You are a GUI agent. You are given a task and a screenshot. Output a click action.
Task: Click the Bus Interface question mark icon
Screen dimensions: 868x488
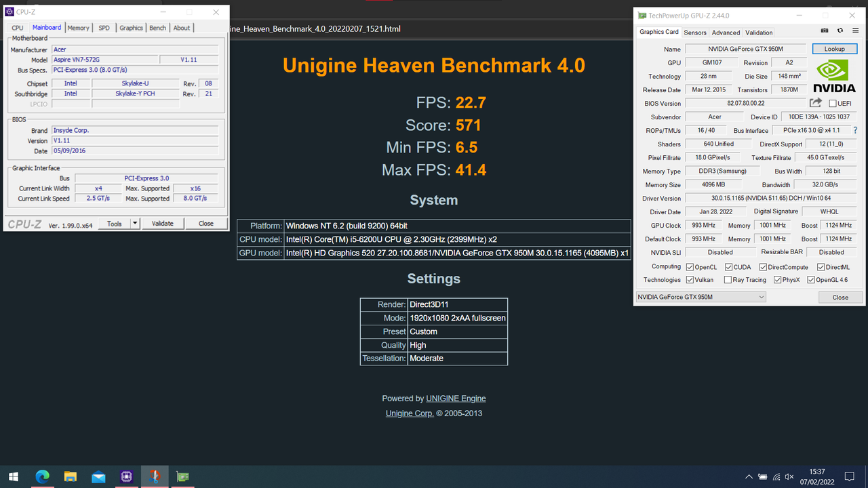855,130
